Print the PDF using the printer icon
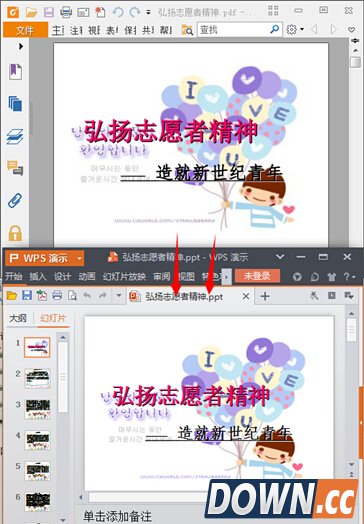Screen dimensions: 364x524 (x=66, y=12)
